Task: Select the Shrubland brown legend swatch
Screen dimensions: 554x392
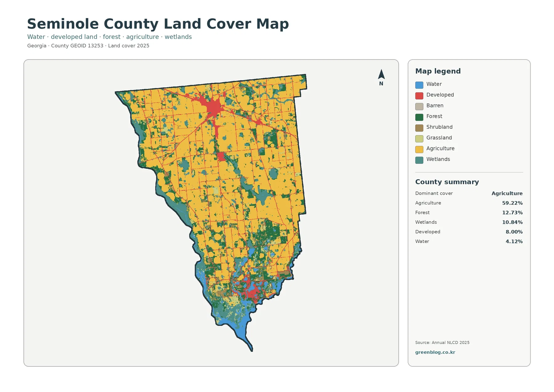Action: pos(419,128)
